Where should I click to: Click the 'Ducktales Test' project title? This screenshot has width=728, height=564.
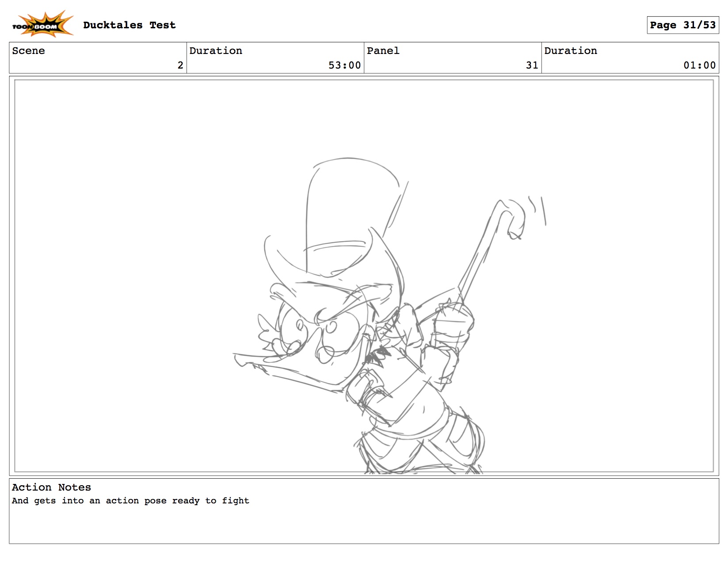(129, 25)
